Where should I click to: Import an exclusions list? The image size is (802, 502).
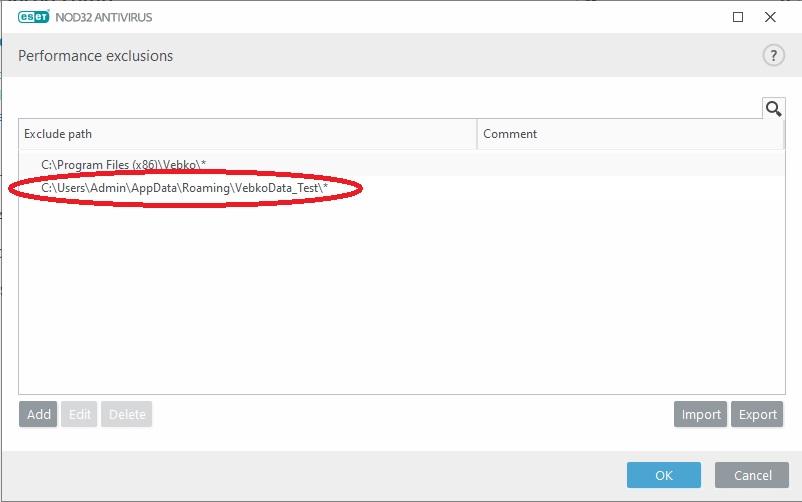[x=701, y=414]
